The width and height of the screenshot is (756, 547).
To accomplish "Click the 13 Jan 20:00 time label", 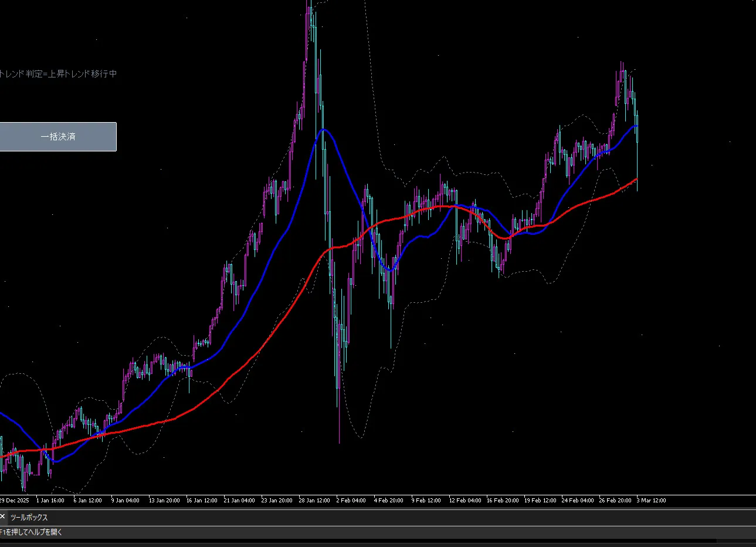I will coord(164,501).
